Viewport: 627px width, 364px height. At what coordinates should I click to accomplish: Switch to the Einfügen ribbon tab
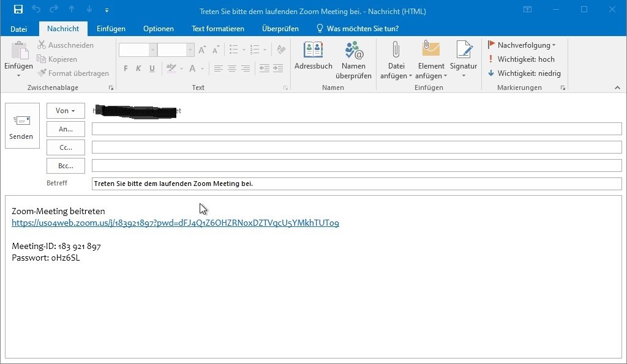[111, 29]
